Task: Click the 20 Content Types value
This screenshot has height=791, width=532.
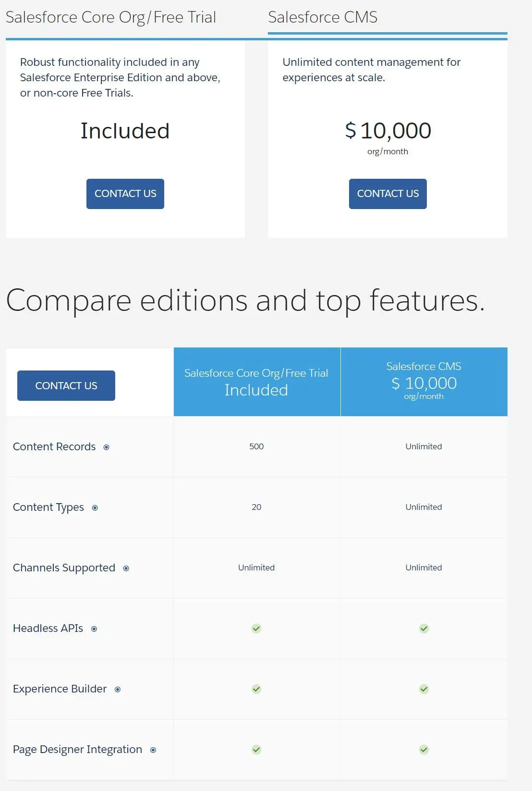Action: click(x=256, y=507)
